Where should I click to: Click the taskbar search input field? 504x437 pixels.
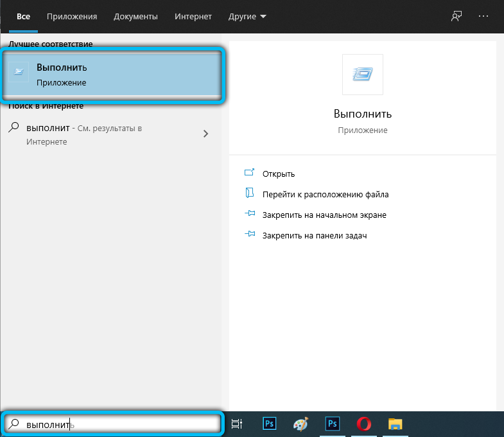point(113,424)
